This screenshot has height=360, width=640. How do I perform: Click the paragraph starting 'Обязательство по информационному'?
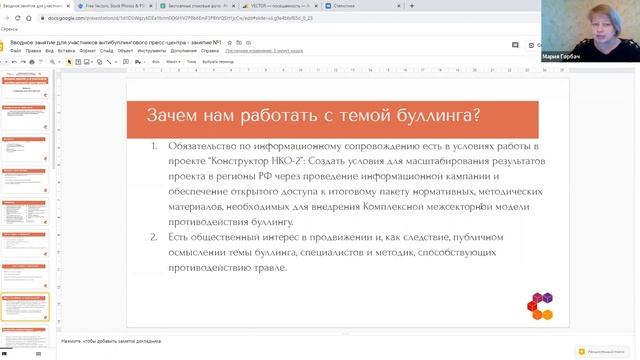pyautogui.click(x=357, y=184)
